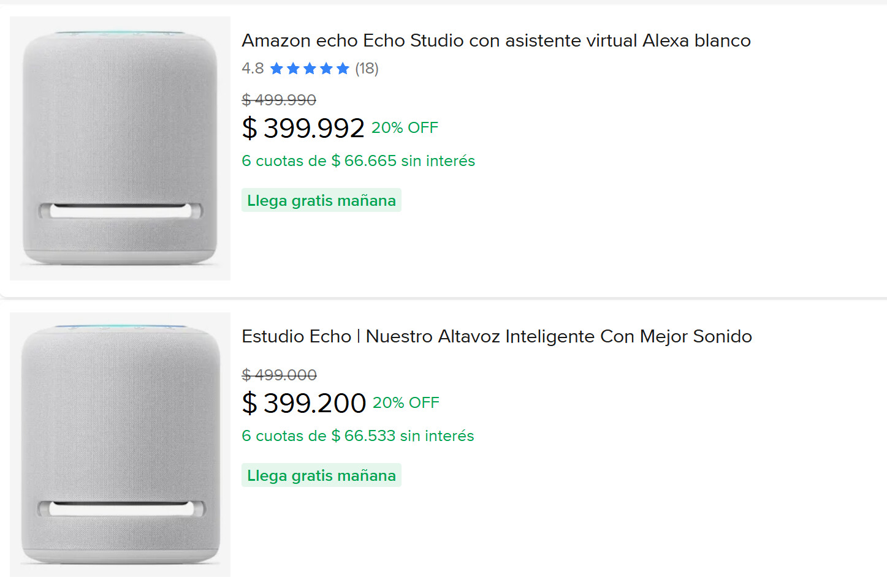Click the 6 cuotas de $ 66.533 text
Image resolution: width=887 pixels, height=588 pixels.
click(x=357, y=435)
